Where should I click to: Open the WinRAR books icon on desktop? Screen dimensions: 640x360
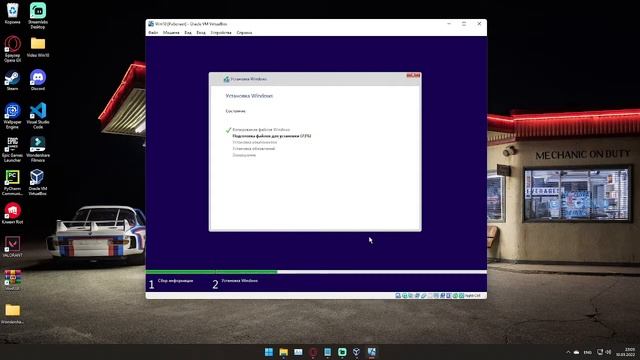(12, 280)
